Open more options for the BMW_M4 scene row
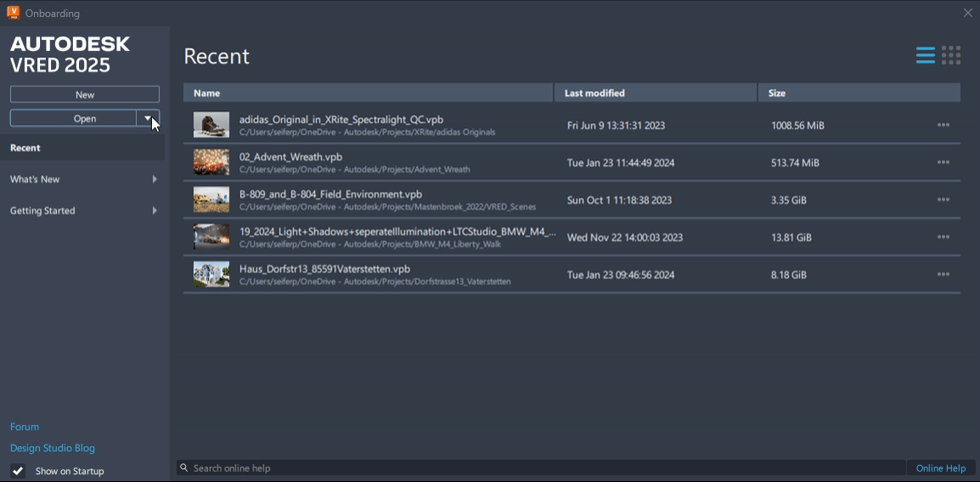This screenshot has height=482, width=980. pos(943,238)
